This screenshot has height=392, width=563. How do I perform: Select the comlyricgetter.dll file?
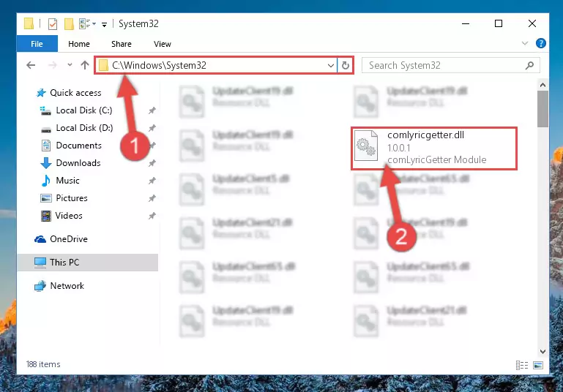click(x=434, y=148)
